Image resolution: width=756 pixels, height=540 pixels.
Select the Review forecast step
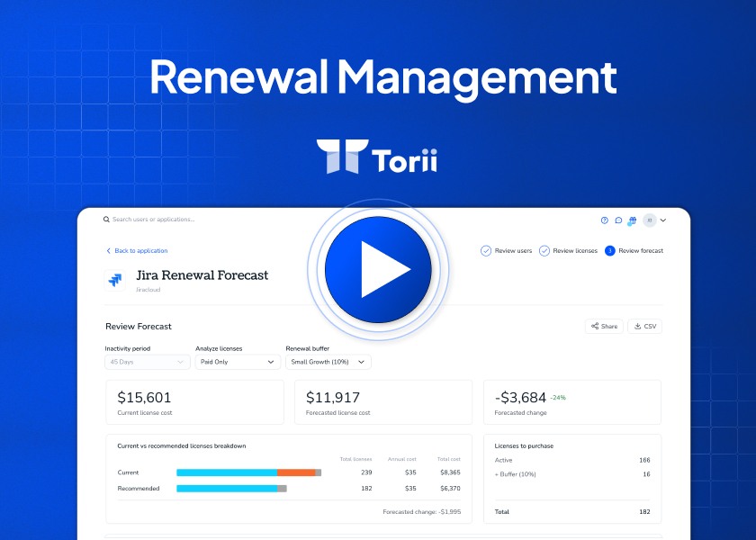634,251
